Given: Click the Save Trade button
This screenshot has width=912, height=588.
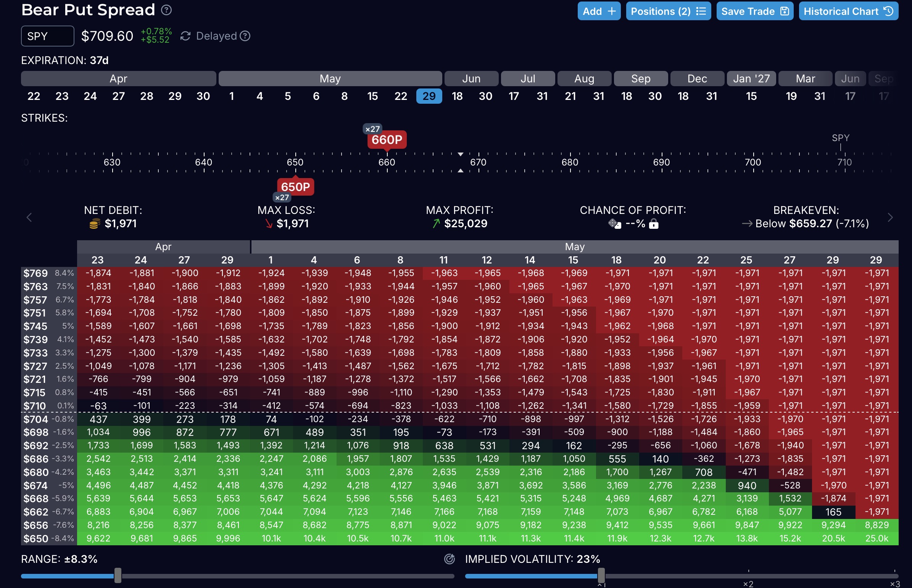Looking at the screenshot, I should (x=754, y=11).
